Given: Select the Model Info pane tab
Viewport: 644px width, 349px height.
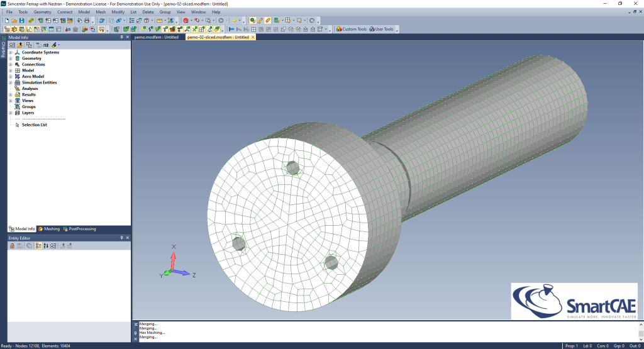Looking at the screenshot, I should click(x=22, y=229).
